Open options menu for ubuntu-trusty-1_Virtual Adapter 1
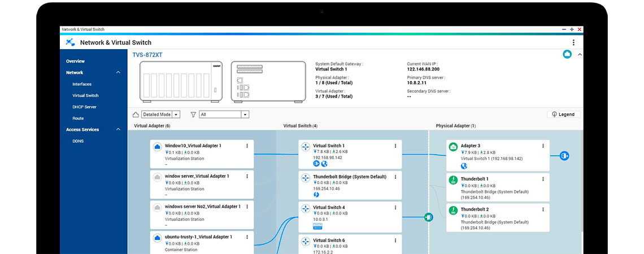Screen dimensions: 644x254 click(247, 237)
